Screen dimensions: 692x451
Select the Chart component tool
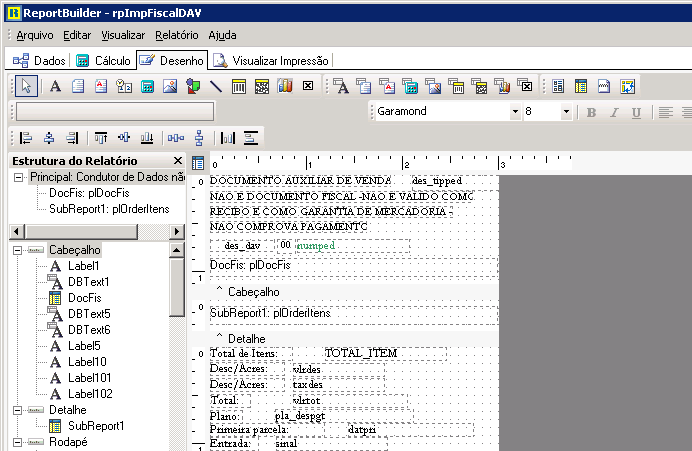(285, 86)
